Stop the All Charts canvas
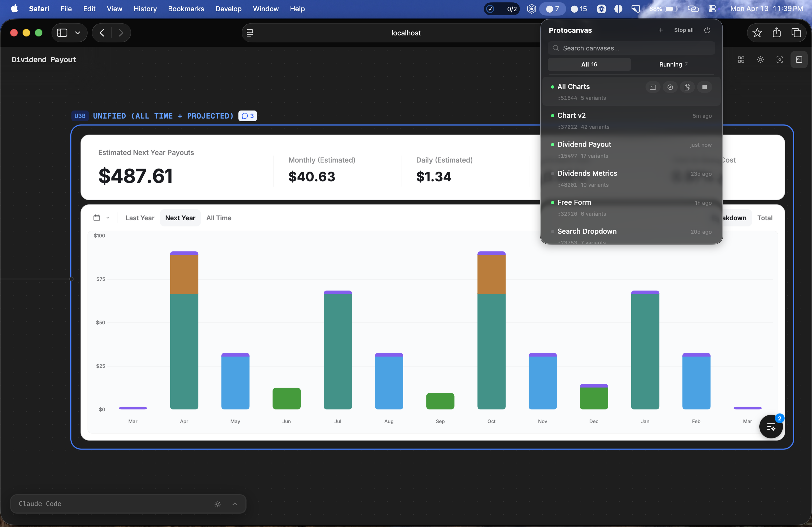 pos(704,87)
